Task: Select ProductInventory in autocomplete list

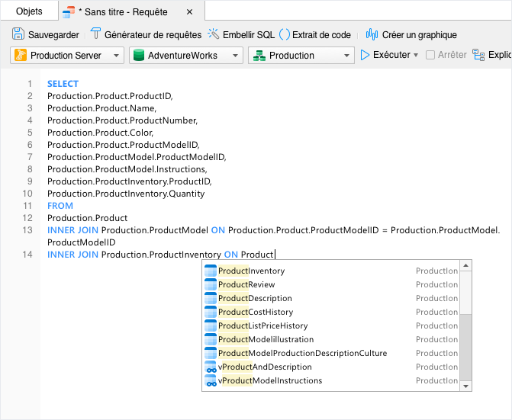Action: (x=330, y=271)
